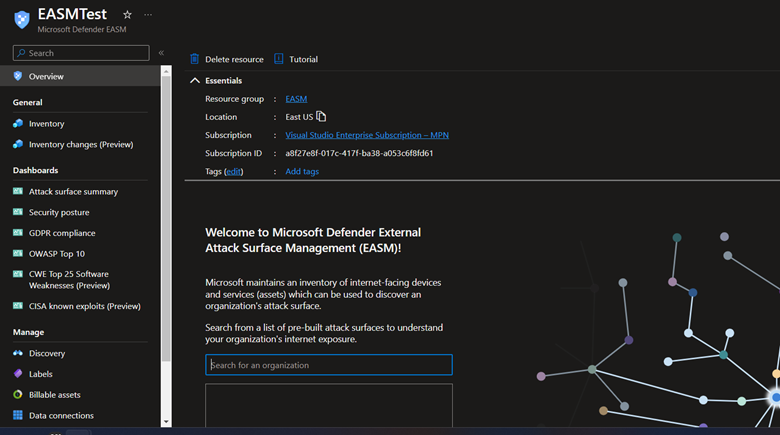Click the Security posture dashboard icon
This screenshot has height=435, width=780.
(18, 212)
